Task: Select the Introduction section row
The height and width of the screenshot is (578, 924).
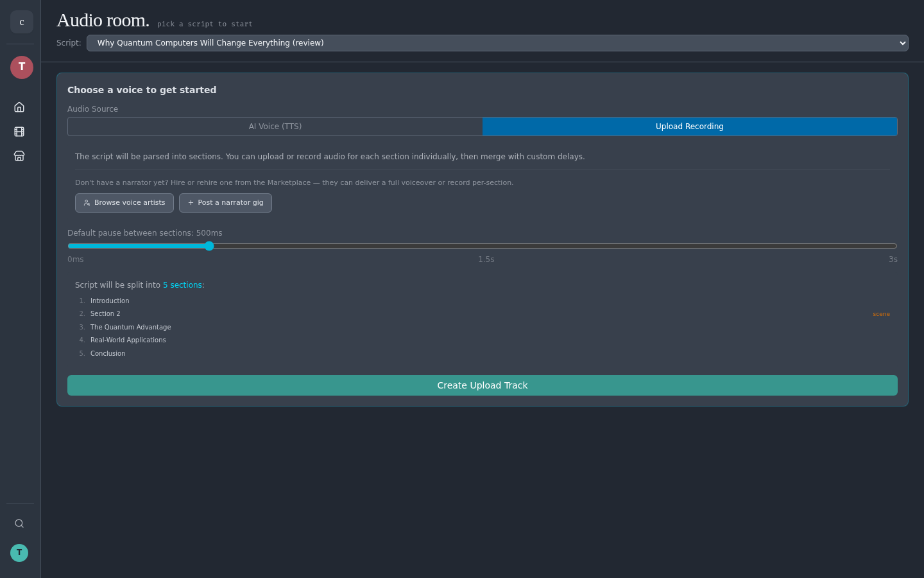Action: click(x=483, y=301)
